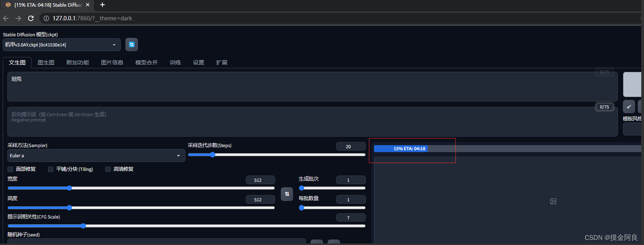Toggle 平铺/分块 (Tiling) checkbox
This screenshot has width=644, height=245.
pos(51,169)
